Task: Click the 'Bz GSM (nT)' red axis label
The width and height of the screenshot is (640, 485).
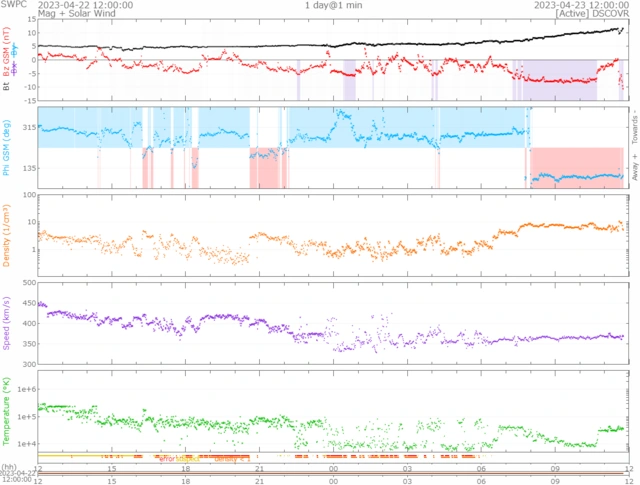Action: [6, 51]
